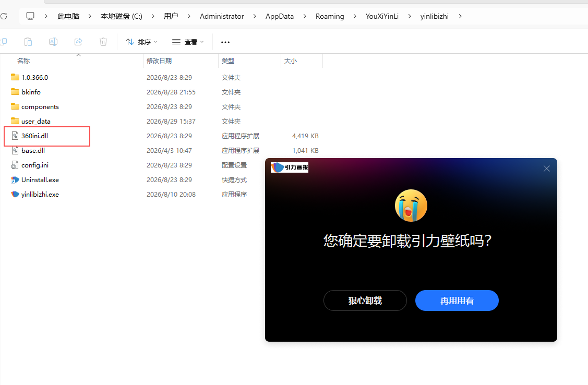Navigate to 此电脑 in breadcrumb

pyautogui.click(x=68, y=16)
